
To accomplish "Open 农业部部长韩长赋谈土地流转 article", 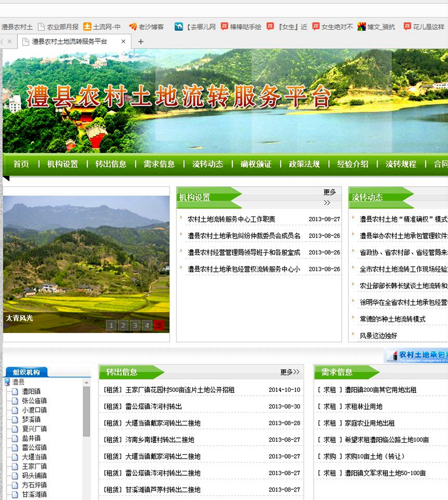I will 403,286.
